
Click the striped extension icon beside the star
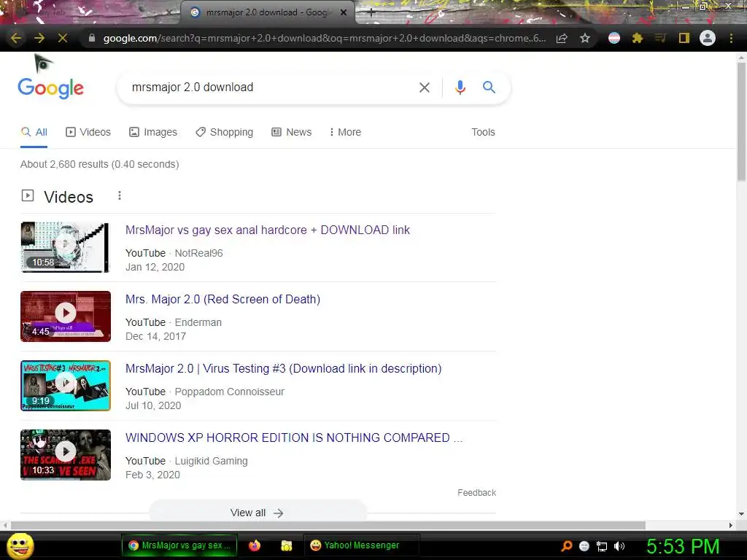(x=614, y=38)
